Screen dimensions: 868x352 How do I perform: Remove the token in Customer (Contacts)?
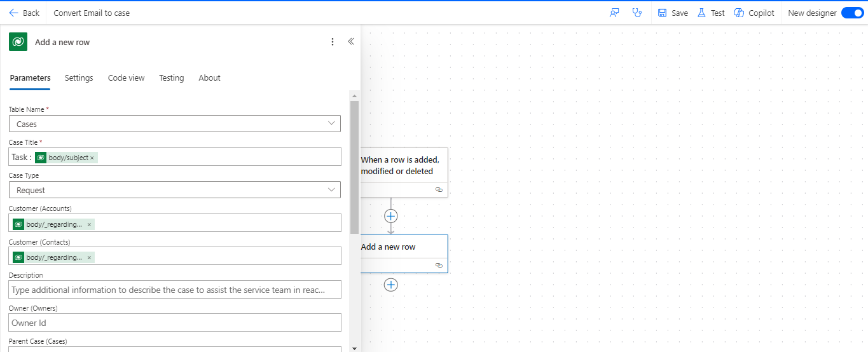point(89,257)
